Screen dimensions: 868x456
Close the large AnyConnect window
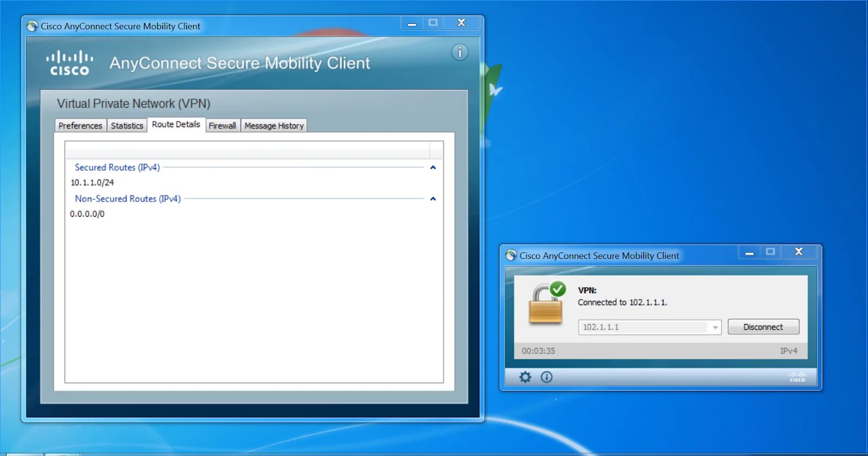pos(461,23)
